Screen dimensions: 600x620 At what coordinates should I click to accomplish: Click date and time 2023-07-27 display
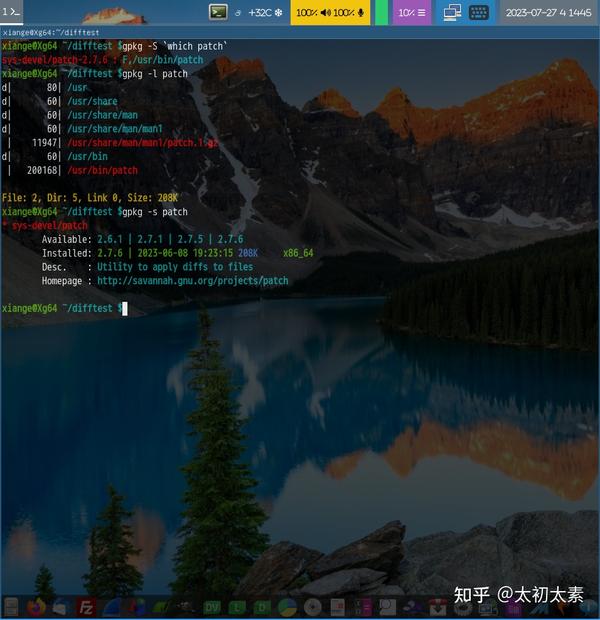(x=549, y=13)
